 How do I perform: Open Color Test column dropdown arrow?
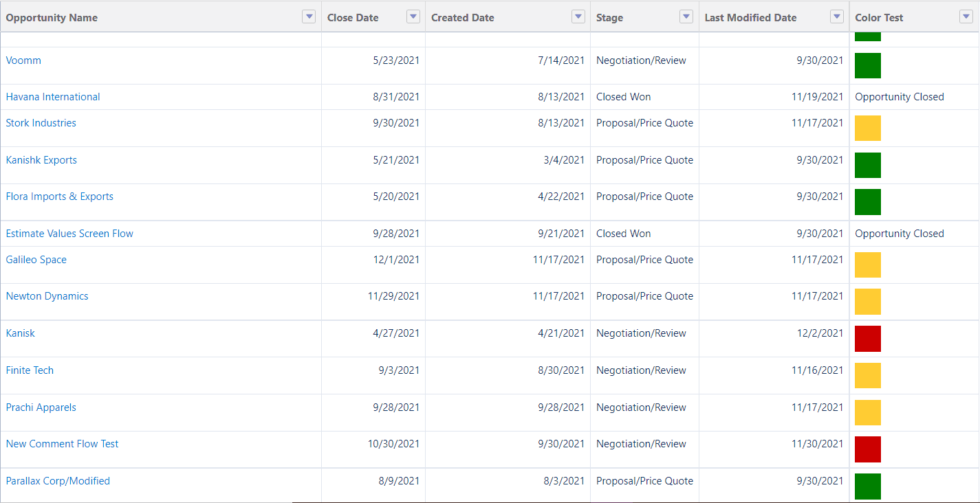[966, 17]
